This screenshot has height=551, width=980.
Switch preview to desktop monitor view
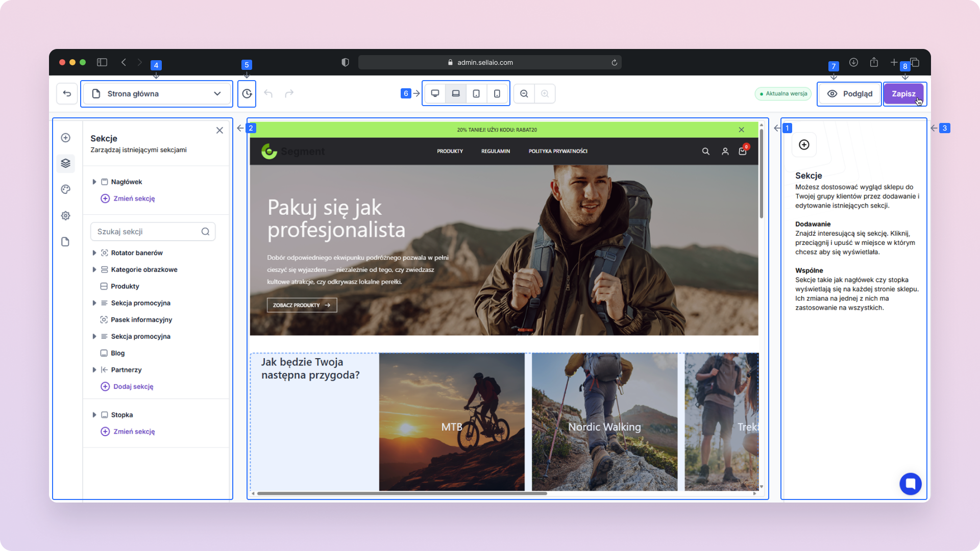point(435,94)
